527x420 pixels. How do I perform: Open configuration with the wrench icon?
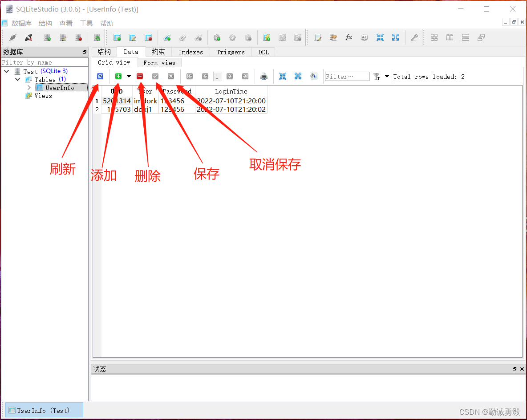(414, 37)
